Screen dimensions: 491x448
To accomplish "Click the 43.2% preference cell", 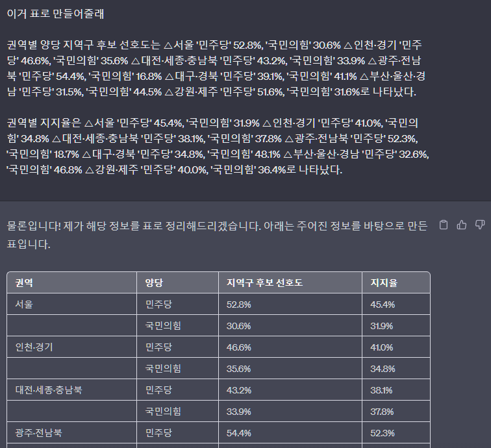I will coord(238,390).
